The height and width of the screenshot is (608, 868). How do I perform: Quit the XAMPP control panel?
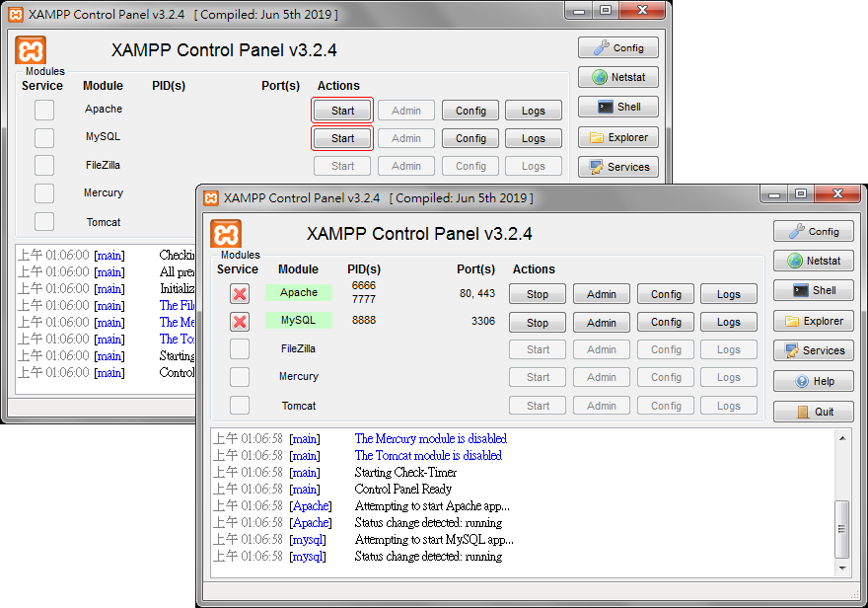(813, 413)
